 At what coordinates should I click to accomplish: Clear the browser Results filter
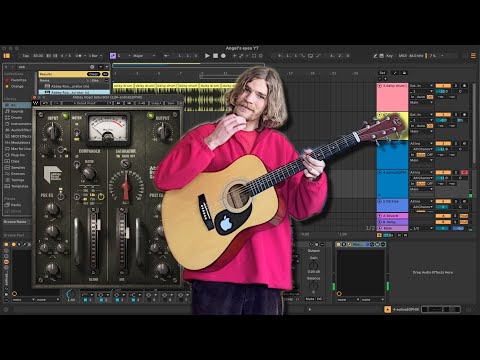point(93,74)
